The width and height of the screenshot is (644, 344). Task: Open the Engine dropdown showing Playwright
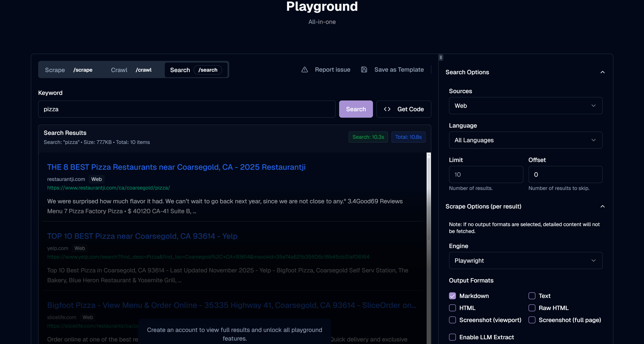pyautogui.click(x=525, y=260)
